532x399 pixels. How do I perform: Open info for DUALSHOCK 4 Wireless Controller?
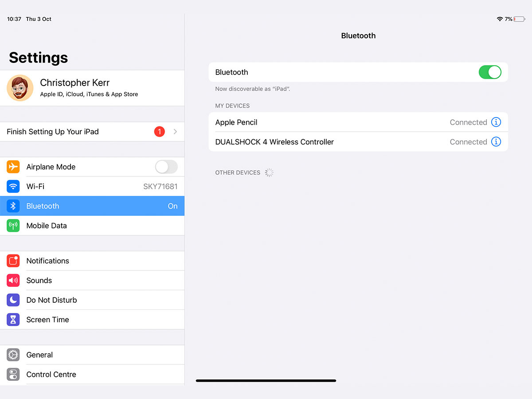tap(496, 141)
